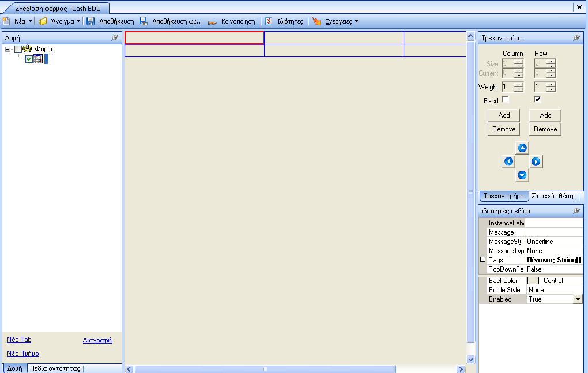
Task: Uncheck the Fixed row checkbox
Action: (x=537, y=99)
